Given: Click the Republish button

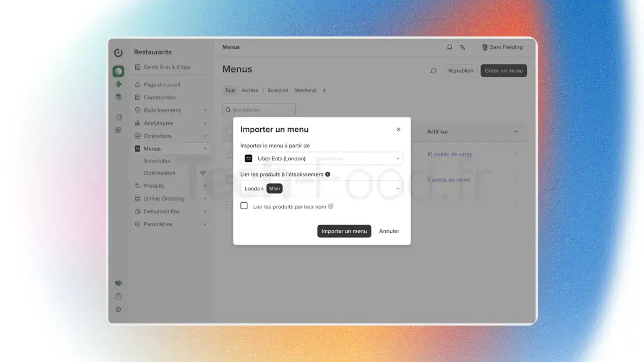Looking at the screenshot, I should point(461,71).
